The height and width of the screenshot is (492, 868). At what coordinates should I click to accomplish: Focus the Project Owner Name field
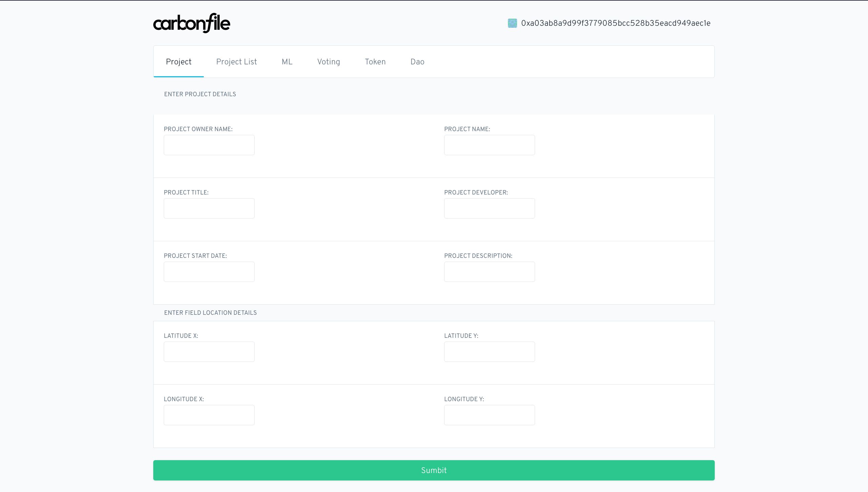click(209, 145)
